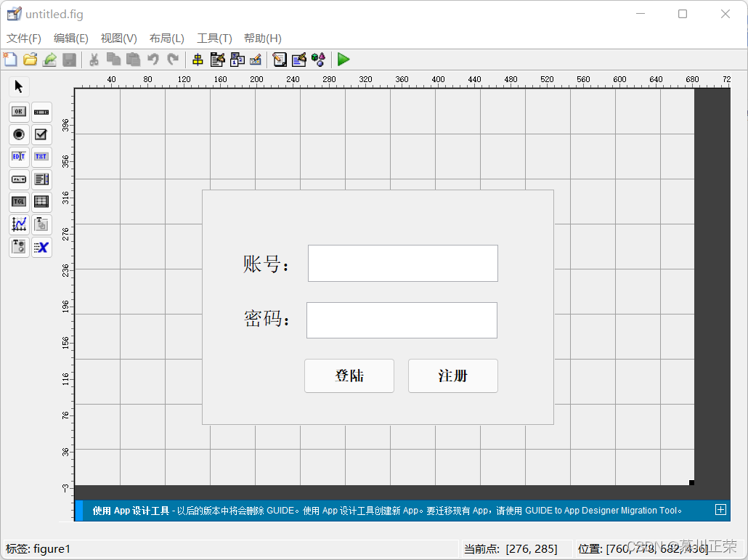Select the Button Group component tool
The width and height of the screenshot is (748, 560).
(19, 247)
